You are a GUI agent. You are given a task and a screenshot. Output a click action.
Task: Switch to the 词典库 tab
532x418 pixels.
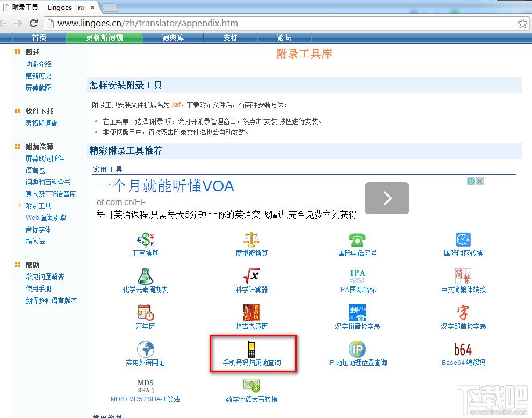[x=173, y=38]
